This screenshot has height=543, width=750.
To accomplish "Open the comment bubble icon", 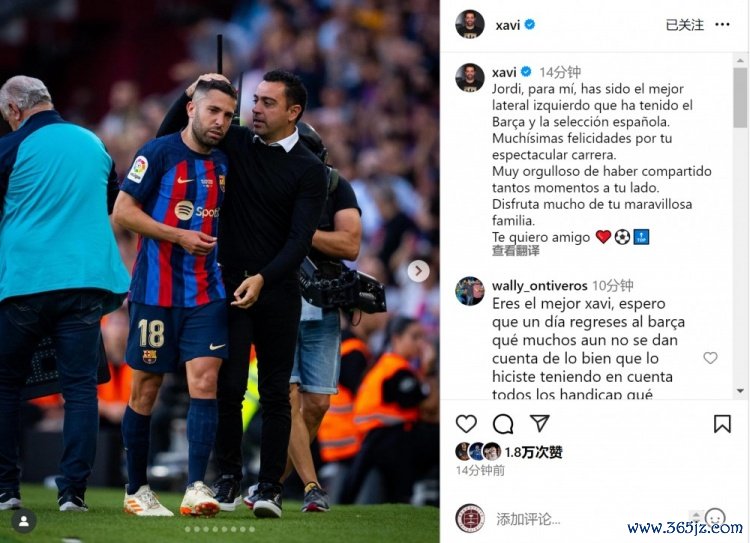I will [x=503, y=424].
